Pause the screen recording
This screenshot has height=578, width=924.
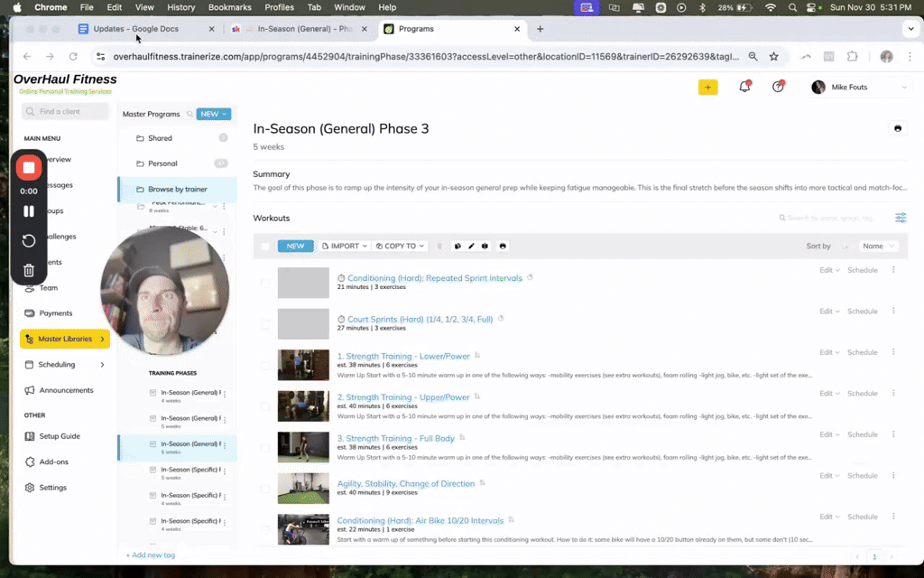click(x=28, y=211)
